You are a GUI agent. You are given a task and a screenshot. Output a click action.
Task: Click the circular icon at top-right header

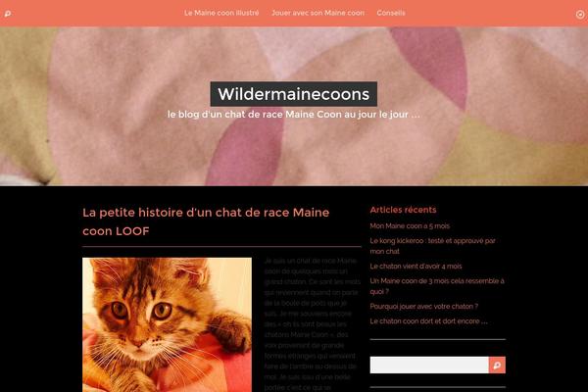[580, 15]
